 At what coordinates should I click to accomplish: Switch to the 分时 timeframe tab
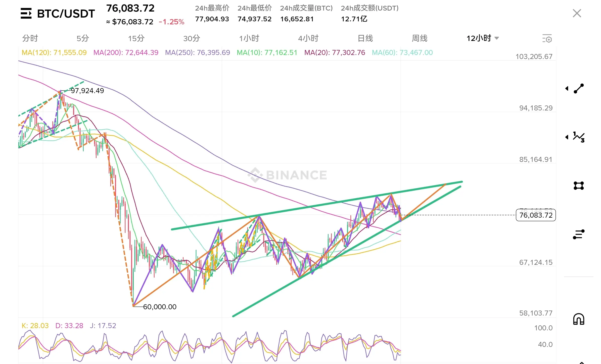click(x=30, y=38)
